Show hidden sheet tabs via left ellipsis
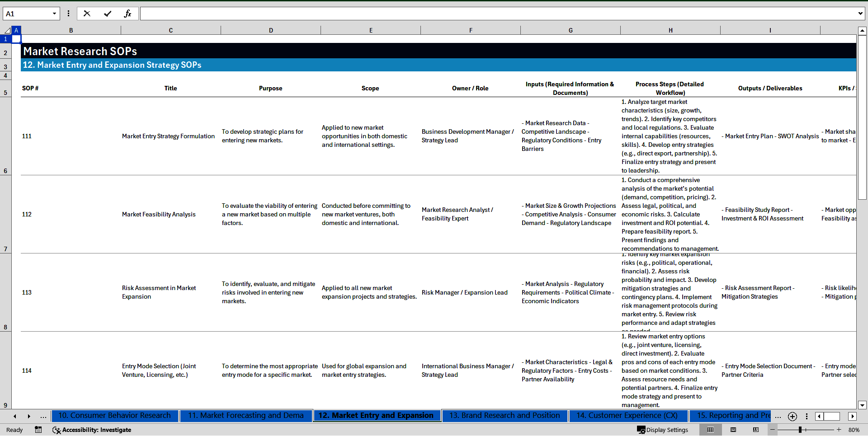Image resolution: width=868 pixels, height=436 pixels. (x=43, y=416)
